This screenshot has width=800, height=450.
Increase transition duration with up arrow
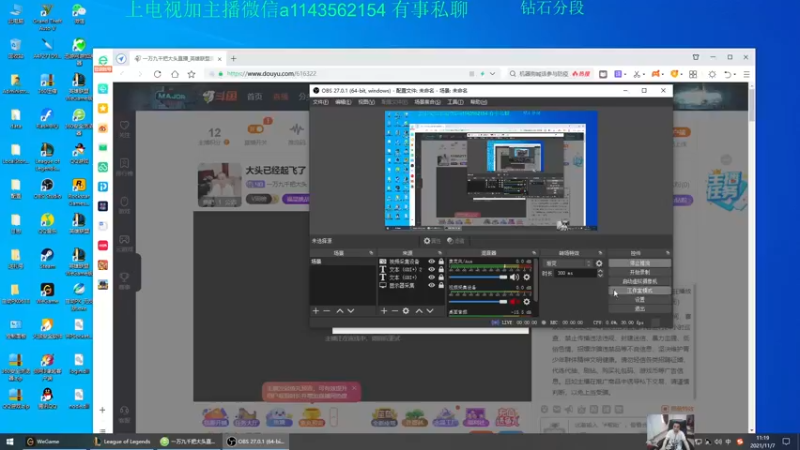coord(600,271)
